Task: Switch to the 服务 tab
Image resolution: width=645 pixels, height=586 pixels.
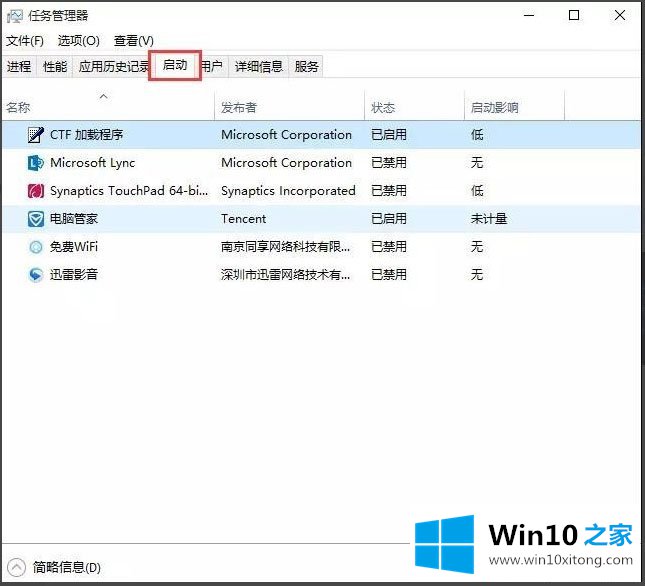Action: point(306,66)
